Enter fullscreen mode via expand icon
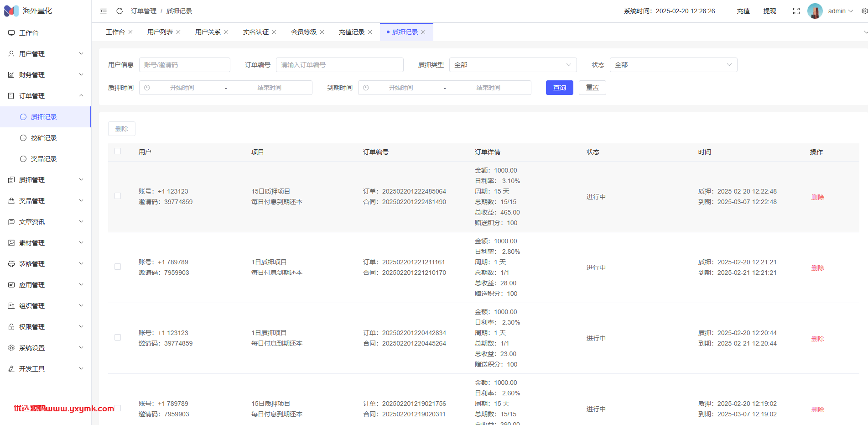Viewport: 868px width, 425px height. (x=796, y=11)
